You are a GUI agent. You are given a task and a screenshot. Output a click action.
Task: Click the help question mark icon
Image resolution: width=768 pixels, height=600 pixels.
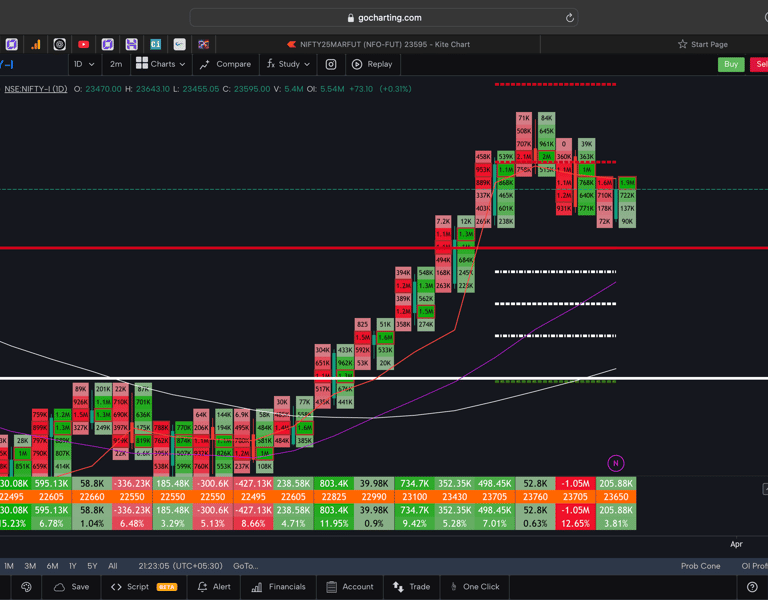752,587
